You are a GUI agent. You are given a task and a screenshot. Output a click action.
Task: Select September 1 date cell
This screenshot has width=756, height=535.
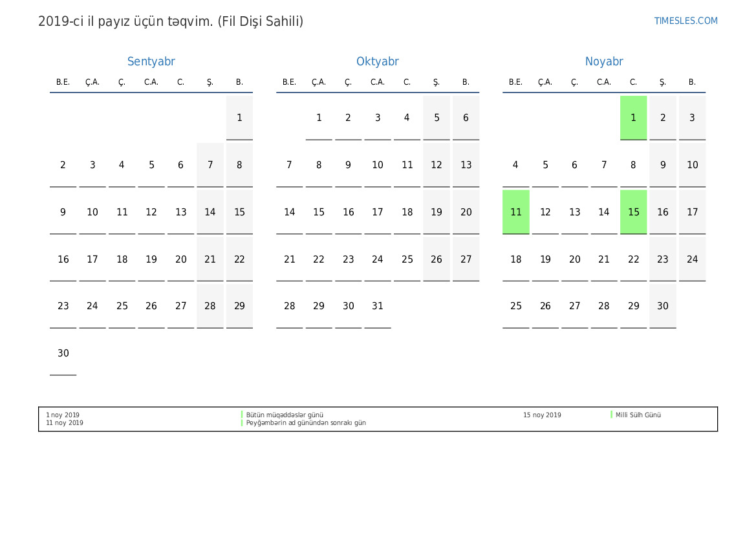tap(239, 118)
